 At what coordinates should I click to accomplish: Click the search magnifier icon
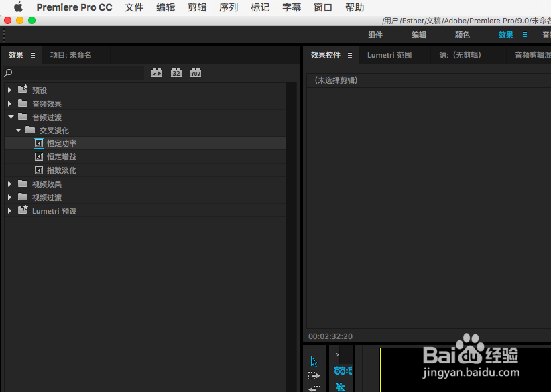click(x=8, y=73)
